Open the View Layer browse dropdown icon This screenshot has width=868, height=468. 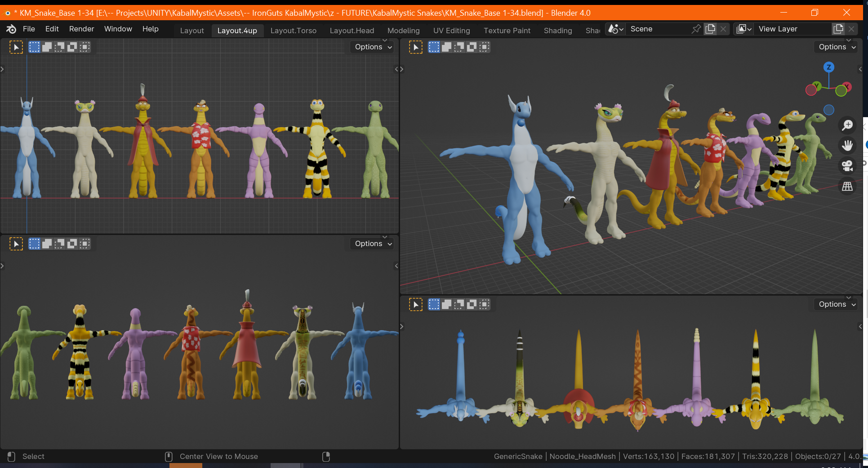click(x=744, y=29)
